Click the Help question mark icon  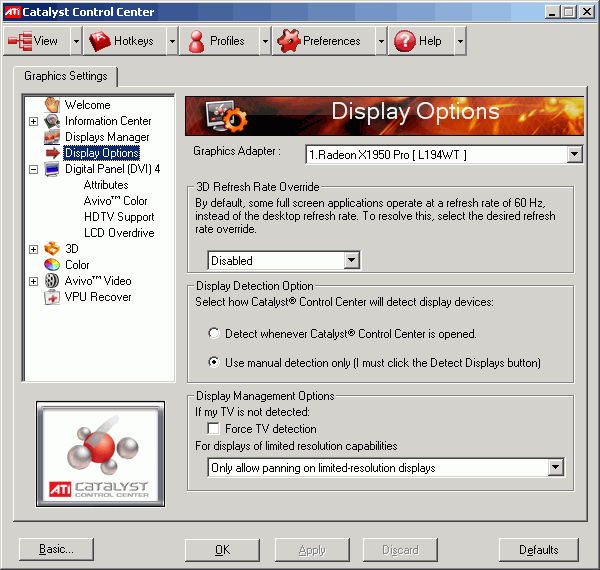(x=404, y=41)
